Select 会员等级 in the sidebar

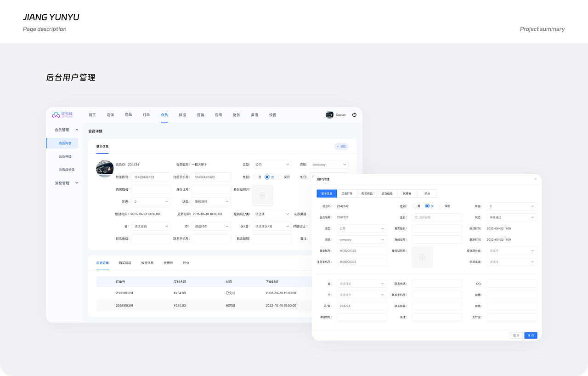click(x=65, y=156)
